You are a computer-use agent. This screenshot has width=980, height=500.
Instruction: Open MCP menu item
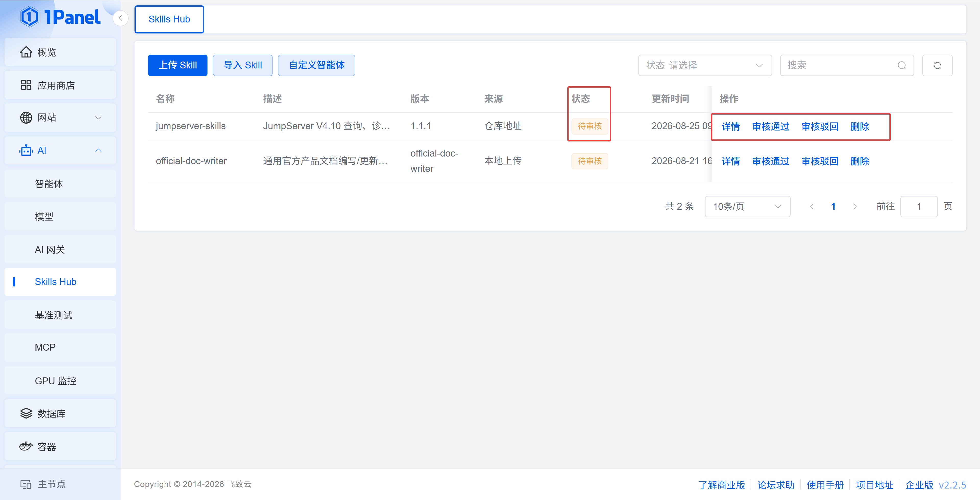point(60,347)
